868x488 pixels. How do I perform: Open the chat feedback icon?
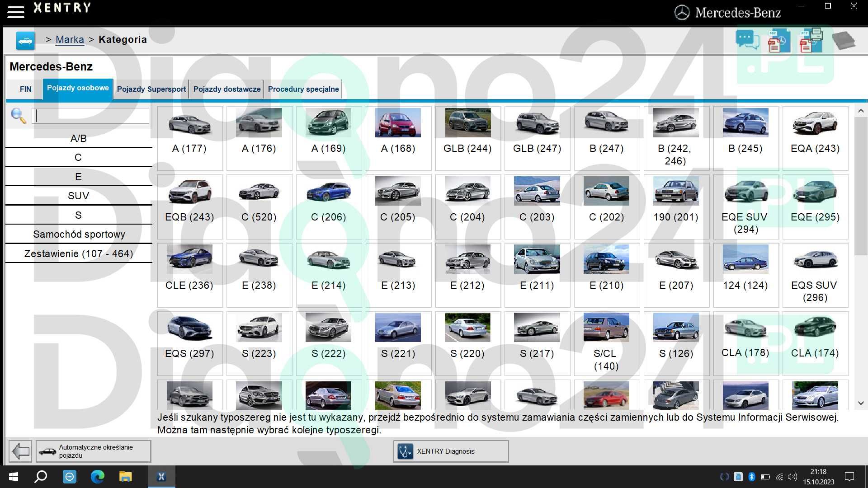pyautogui.click(x=747, y=40)
